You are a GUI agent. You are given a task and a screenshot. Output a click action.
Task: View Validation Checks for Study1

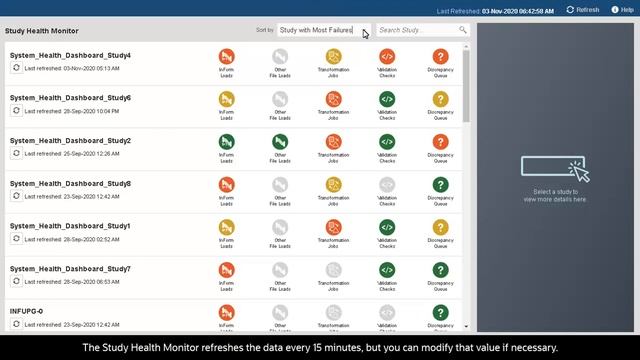pos(387,227)
